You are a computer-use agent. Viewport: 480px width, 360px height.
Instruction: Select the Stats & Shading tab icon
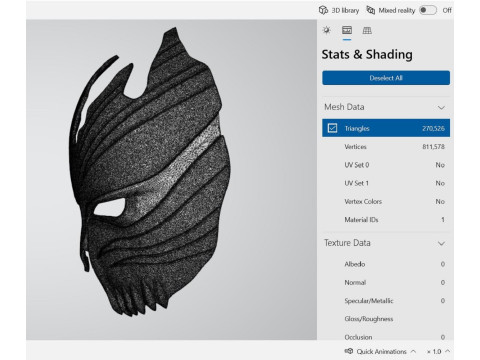tap(347, 30)
